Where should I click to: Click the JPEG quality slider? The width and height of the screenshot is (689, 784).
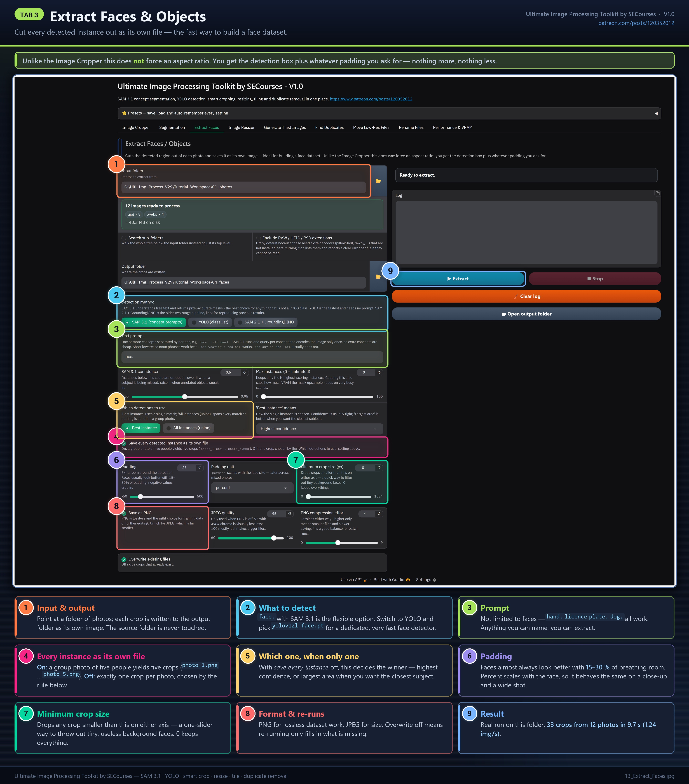point(251,538)
